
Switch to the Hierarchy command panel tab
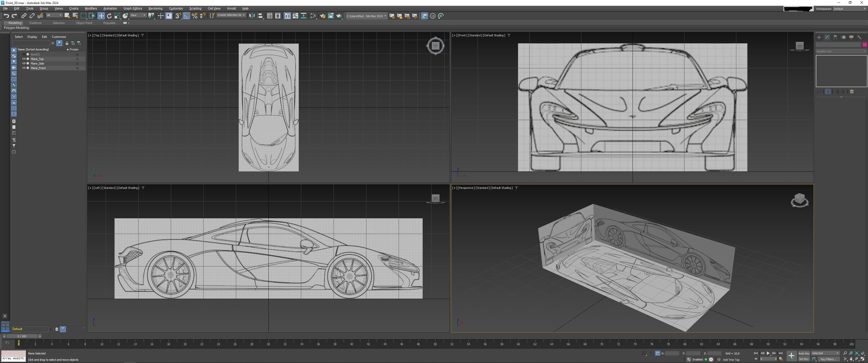835,37
